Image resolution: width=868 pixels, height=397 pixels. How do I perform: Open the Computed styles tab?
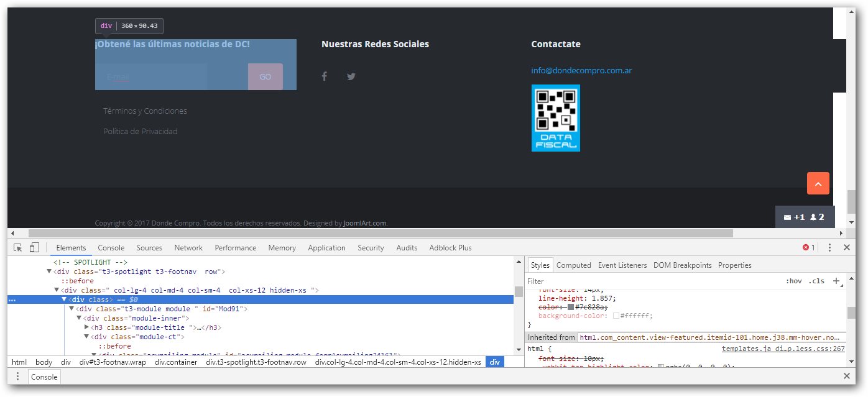pos(573,265)
